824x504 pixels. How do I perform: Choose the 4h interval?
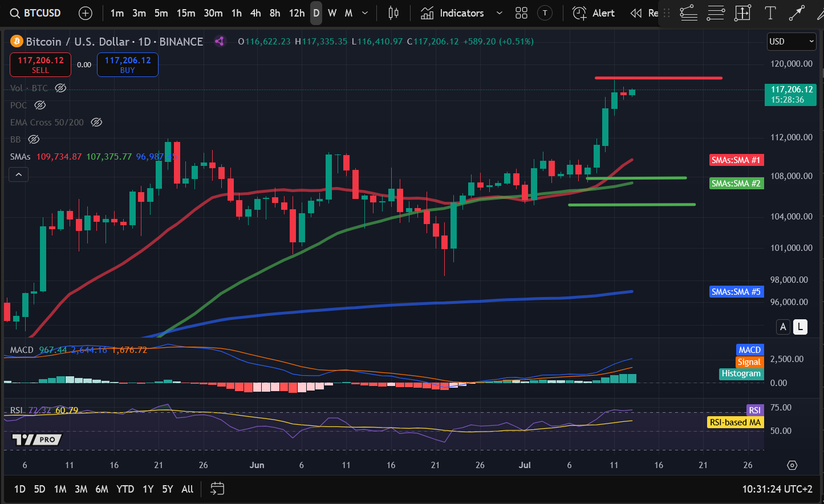[x=255, y=13]
